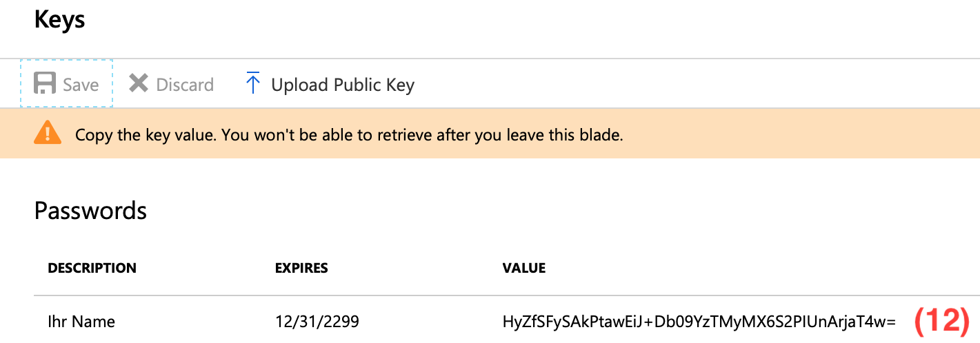Click the X icon beside Discard

139,83
